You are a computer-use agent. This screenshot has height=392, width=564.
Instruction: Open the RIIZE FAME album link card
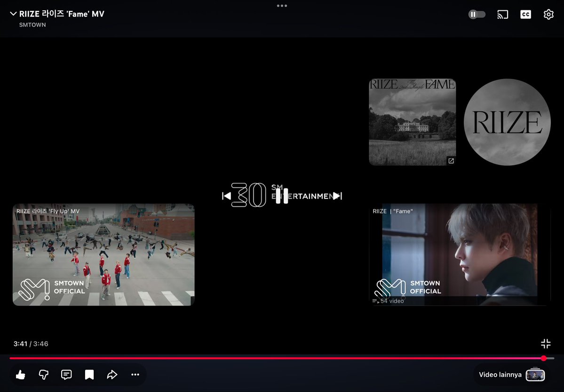click(x=413, y=122)
